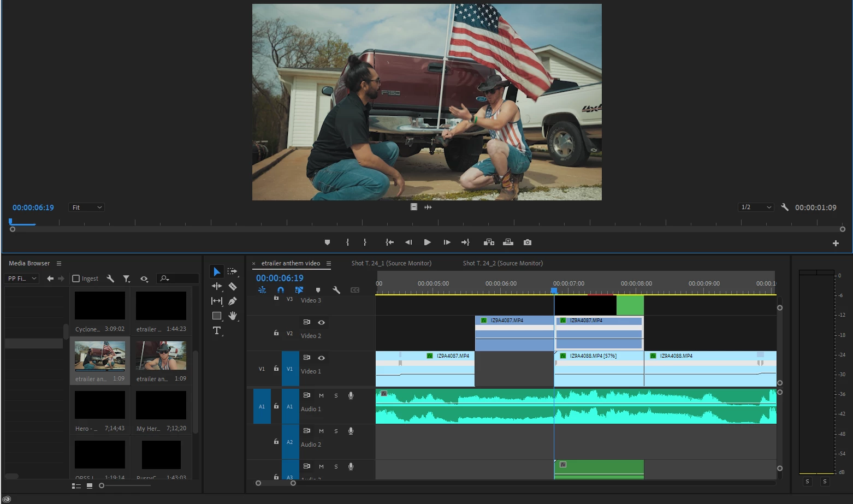Mute the Audio 1 track
Image resolution: width=853 pixels, height=504 pixels.
321,396
